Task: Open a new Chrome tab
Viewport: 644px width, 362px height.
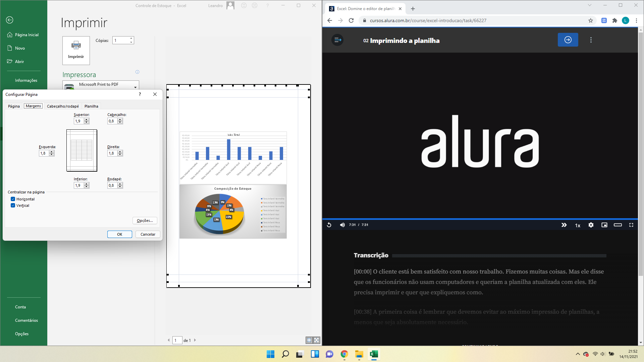Action: point(413,9)
